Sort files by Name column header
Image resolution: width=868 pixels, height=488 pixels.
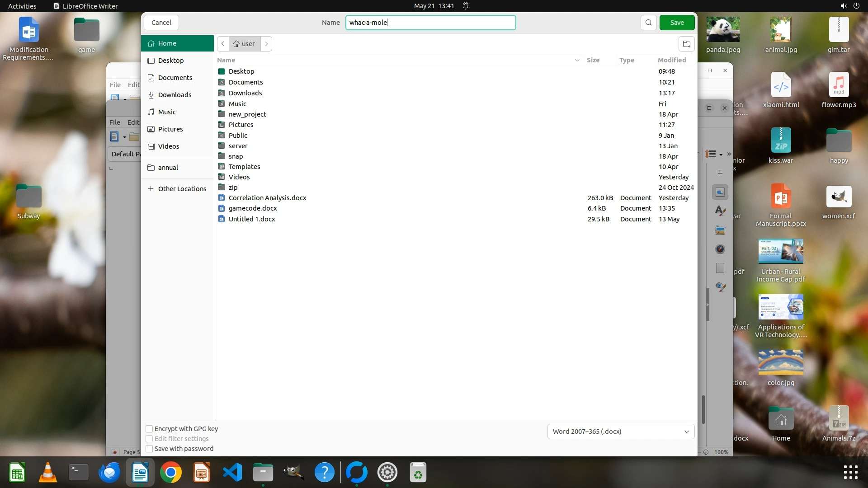pos(226,60)
